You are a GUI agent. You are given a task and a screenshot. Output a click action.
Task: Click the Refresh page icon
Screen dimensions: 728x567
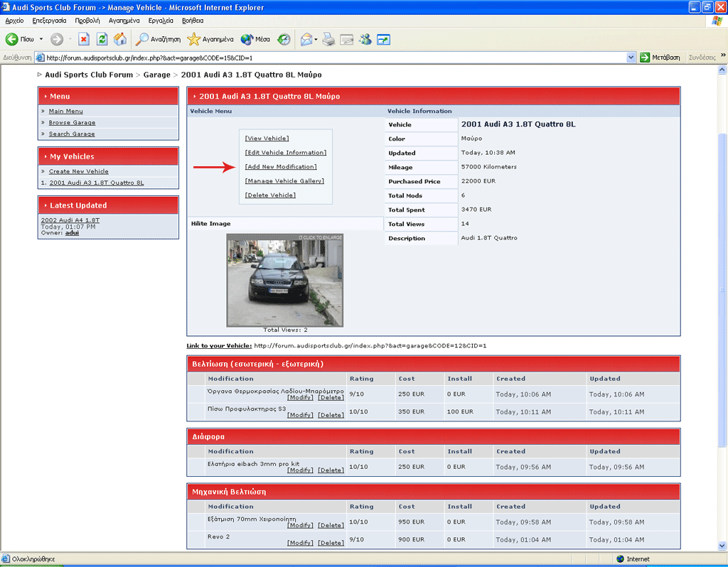[102, 39]
